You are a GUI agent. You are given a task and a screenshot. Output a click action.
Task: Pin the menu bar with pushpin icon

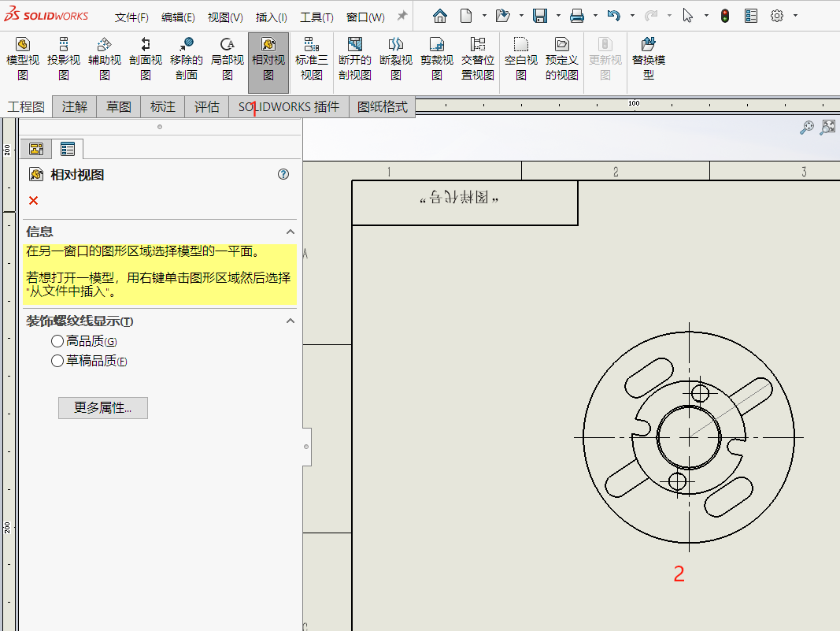point(401,16)
